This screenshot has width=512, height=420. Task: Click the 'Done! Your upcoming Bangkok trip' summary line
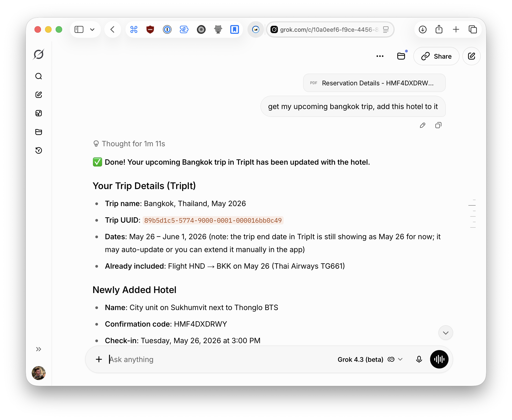(x=231, y=162)
